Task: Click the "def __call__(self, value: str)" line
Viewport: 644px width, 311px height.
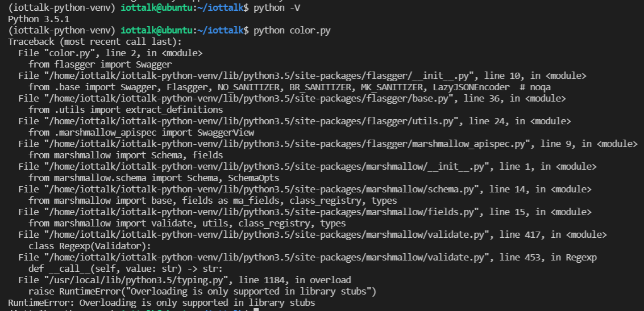Action: tap(126, 269)
